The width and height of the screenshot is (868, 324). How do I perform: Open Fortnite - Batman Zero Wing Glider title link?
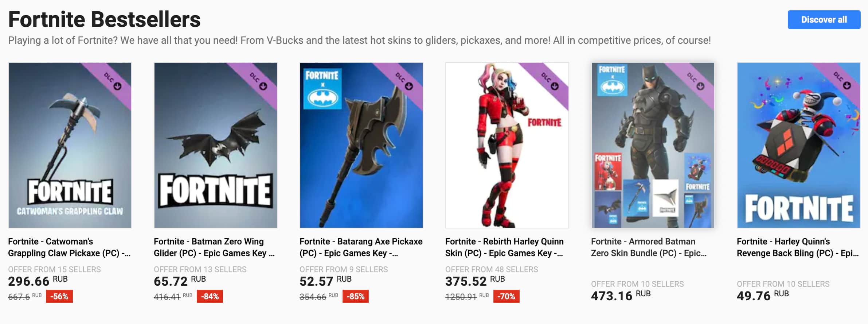coord(214,247)
